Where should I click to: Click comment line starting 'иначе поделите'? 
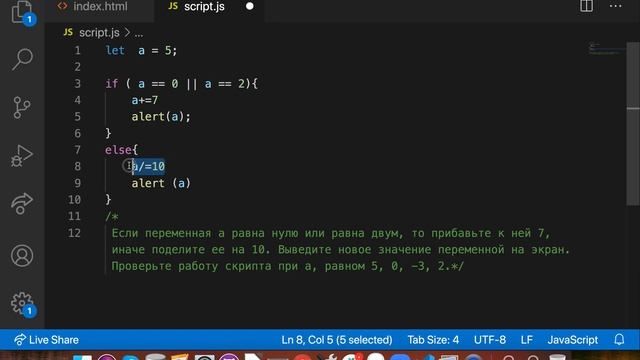(x=341, y=249)
